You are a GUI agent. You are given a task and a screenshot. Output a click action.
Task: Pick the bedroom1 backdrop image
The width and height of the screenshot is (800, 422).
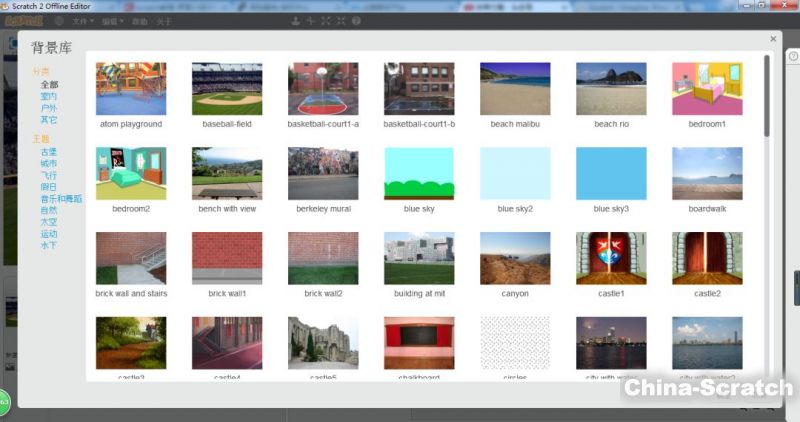click(707, 89)
